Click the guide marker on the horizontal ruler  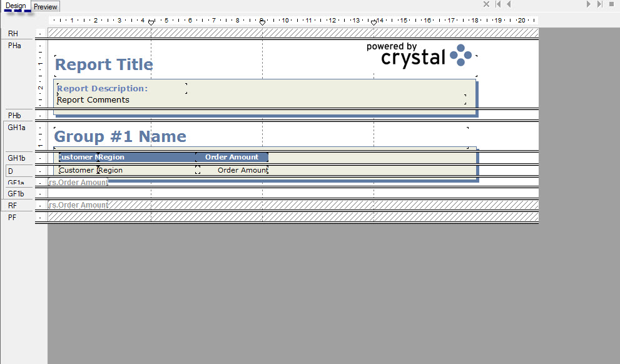pyautogui.click(x=151, y=21)
